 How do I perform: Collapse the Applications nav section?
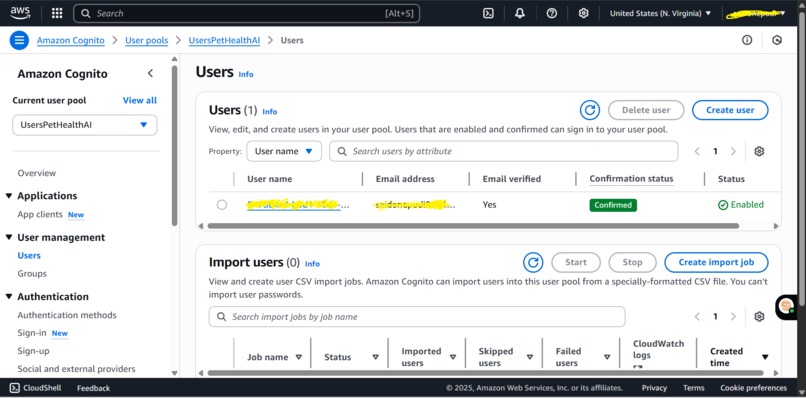point(9,196)
